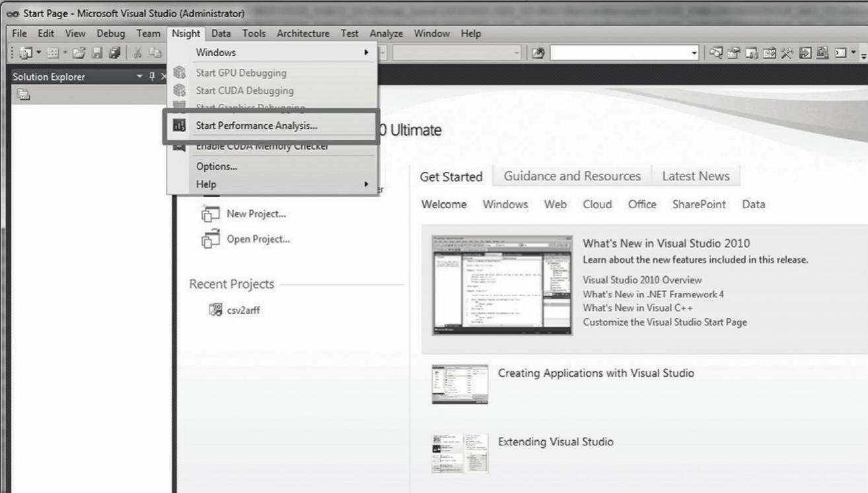The width and height of the screenshot is (868, 493).
Task: Open the File menu
Action: [x=19, y=34]
